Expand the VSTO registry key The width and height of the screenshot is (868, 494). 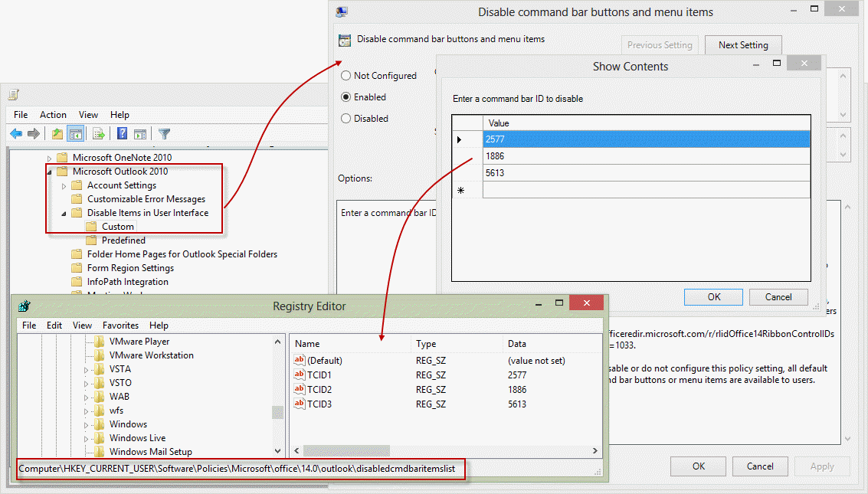87,384
